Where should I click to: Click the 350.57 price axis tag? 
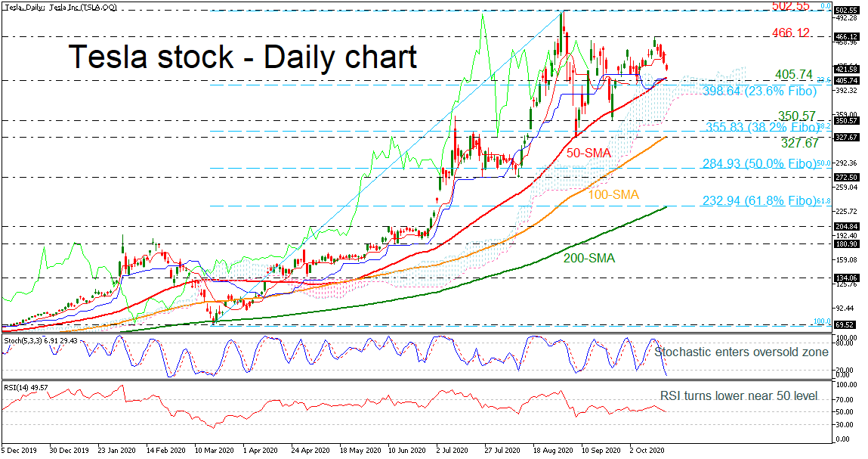[x=846, y=121]
